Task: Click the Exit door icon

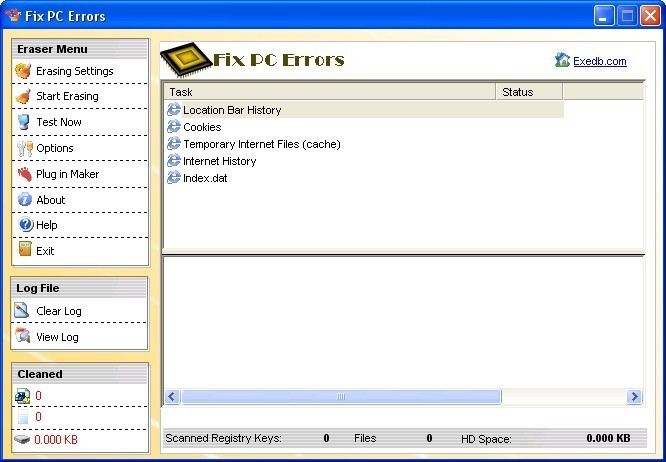Action: click(25, 249)
